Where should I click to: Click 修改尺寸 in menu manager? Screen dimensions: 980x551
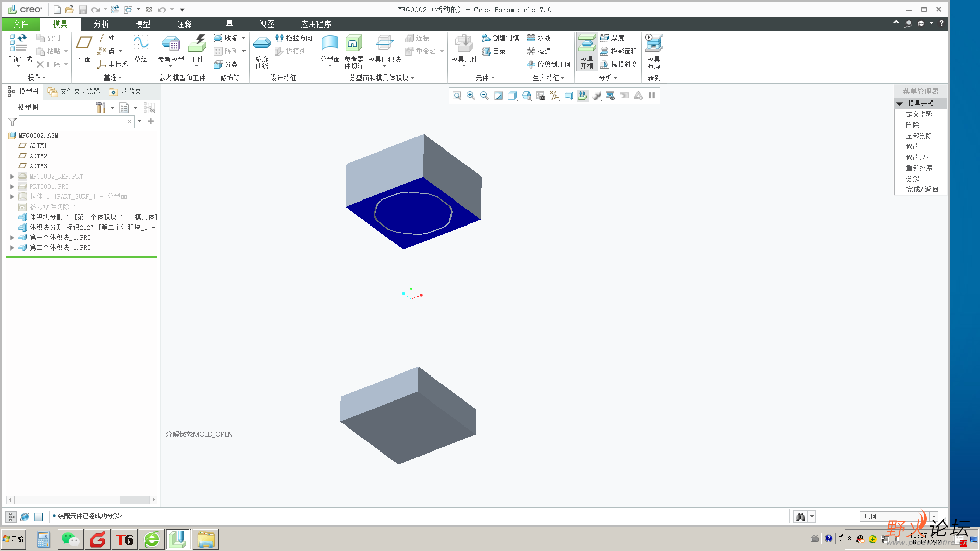click(919, 157)
